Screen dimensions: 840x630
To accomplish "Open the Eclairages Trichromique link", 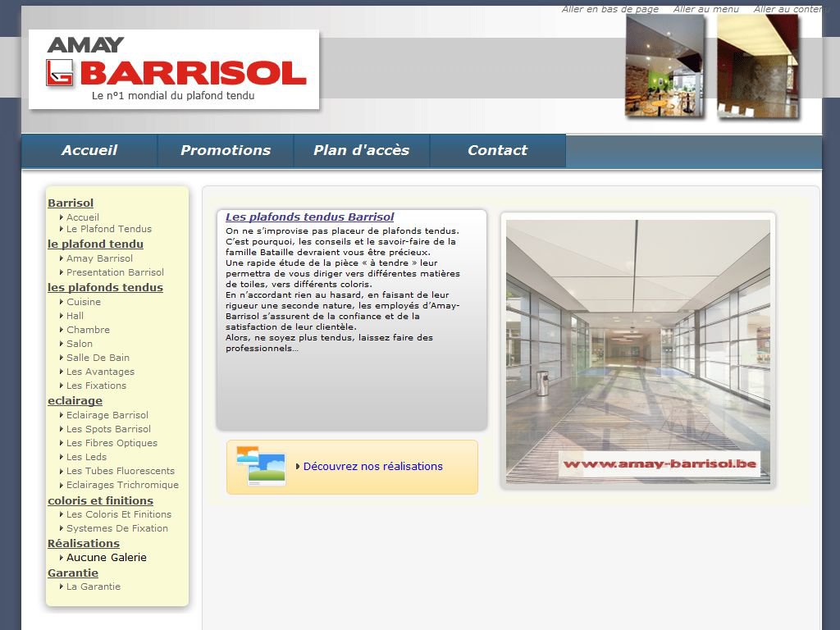I will pos(123,485).
